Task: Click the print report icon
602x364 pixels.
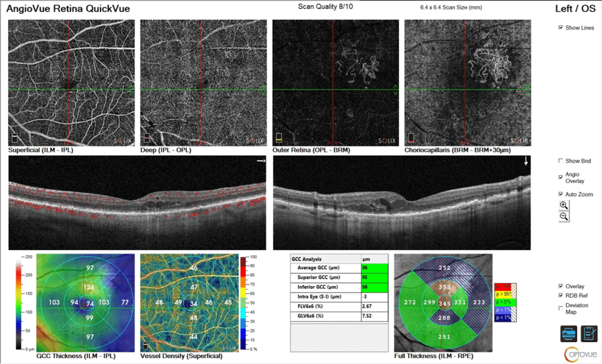Action: point(568,333)
